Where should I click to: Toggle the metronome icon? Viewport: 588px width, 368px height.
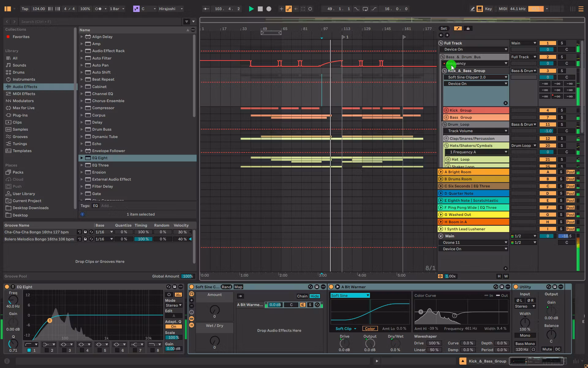(x=98, y=9)
